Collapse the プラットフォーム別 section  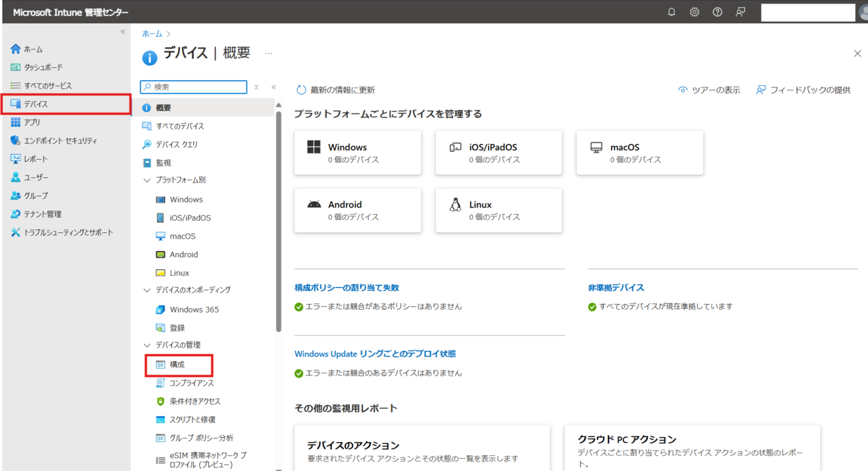(x=148, y=180)
